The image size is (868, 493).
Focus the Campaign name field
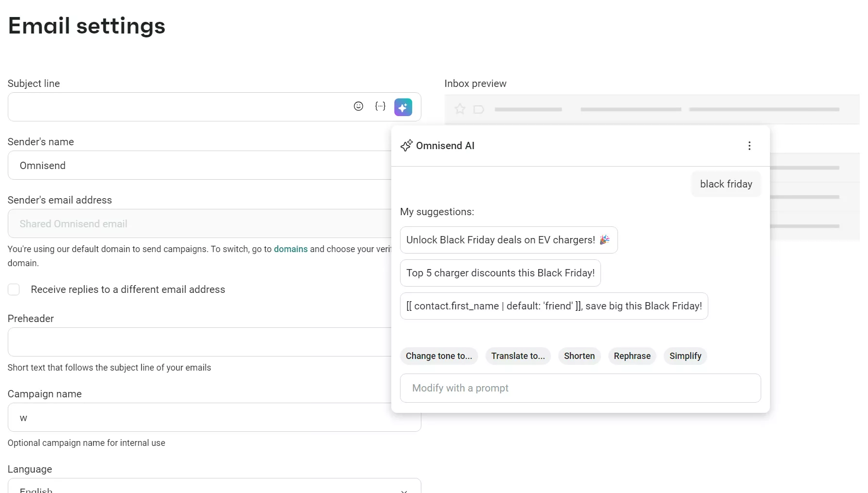pos(214,417)
